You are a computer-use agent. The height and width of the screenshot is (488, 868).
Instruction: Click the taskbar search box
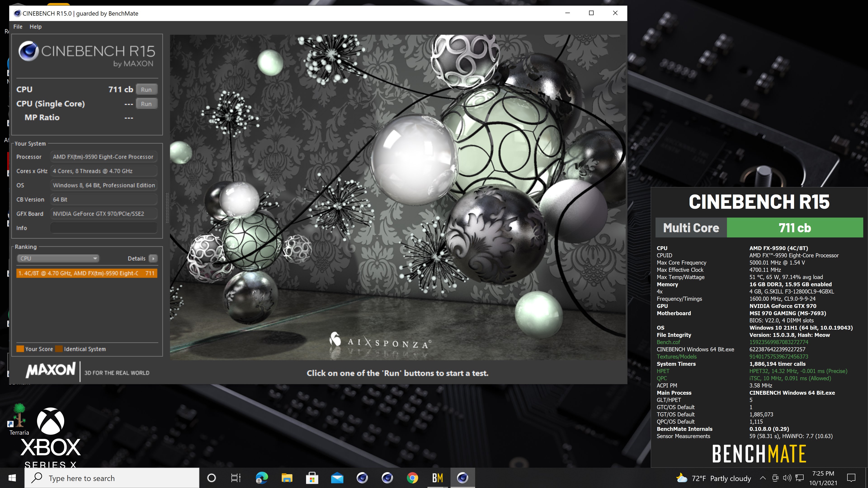(x=112, y=478)
